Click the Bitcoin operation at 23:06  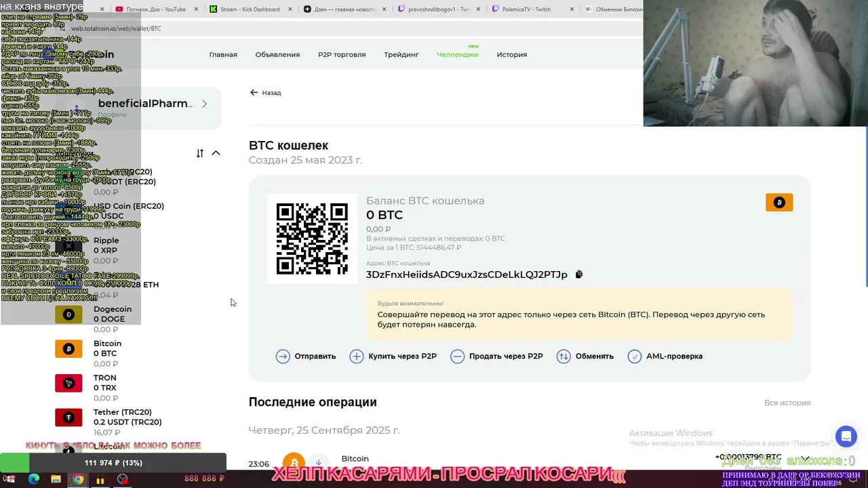pyautogui.click(x=530, y=463)
